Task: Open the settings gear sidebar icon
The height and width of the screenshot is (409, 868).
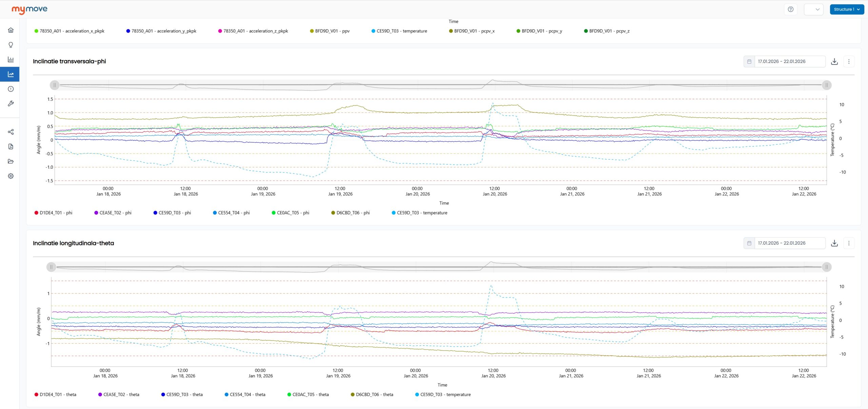Action: pyautogui.click(x=11, y=176)
